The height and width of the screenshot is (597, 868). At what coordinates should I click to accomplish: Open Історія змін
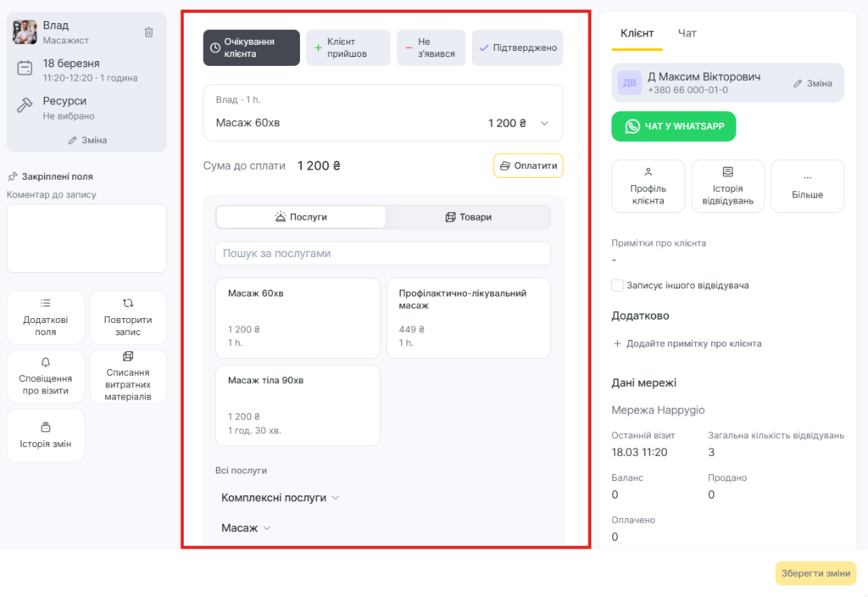point(46,435)
